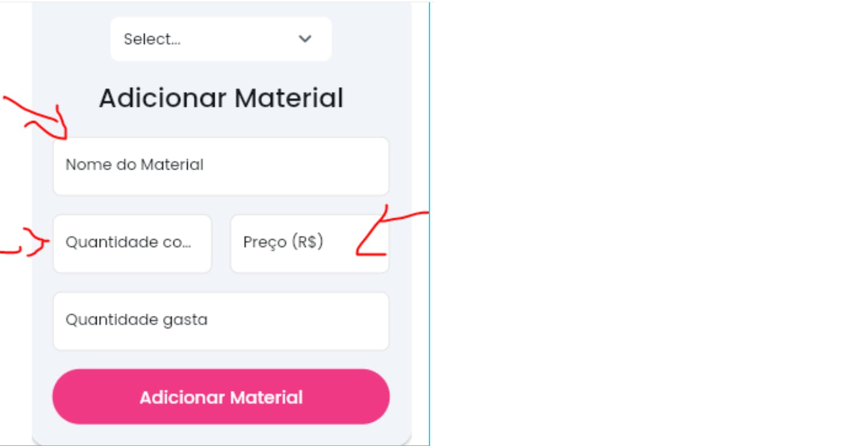868x446 pixels.
Task: Select the Preço (R$) input field
Action: pos(309,244)
